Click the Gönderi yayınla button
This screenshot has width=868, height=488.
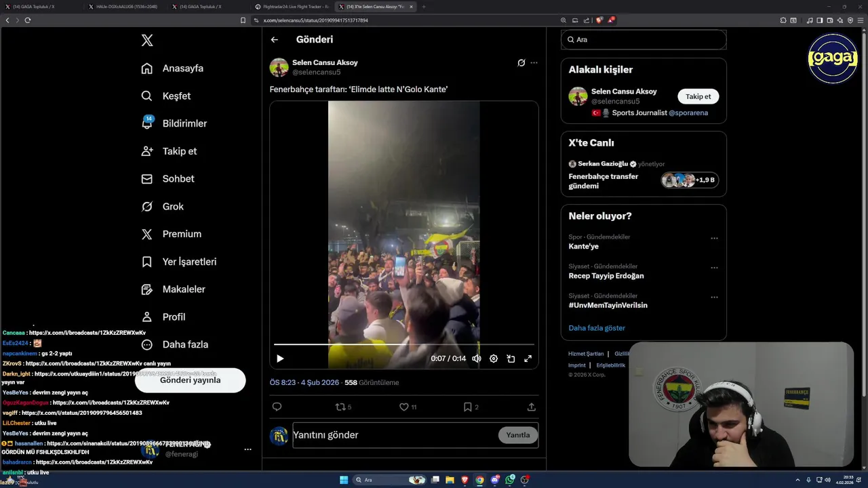(190, 380)
